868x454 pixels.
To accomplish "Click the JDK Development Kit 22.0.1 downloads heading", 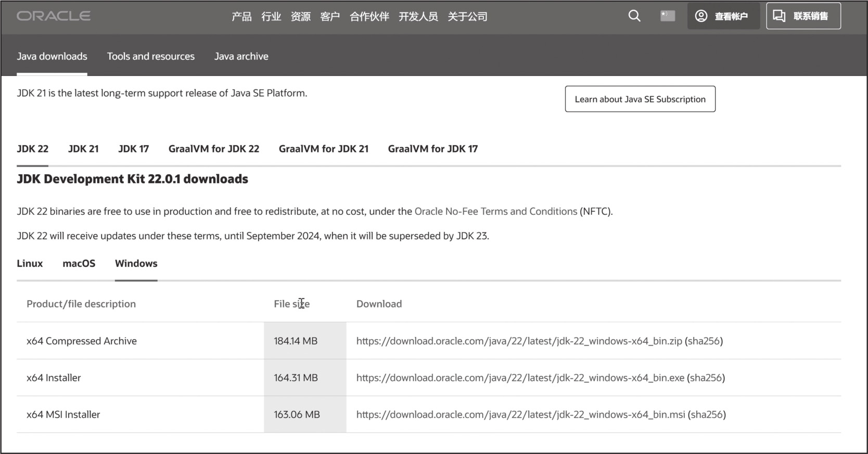I will pos(132,179).
